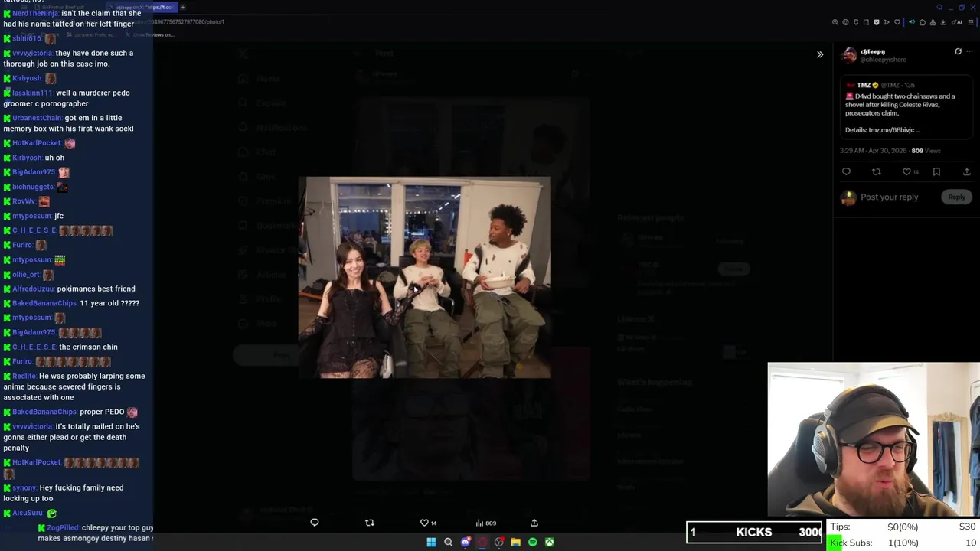This screenshot has height=551, width=980.
Task: Click the 809 views analytics icon below photo
Action: point(485,523)
